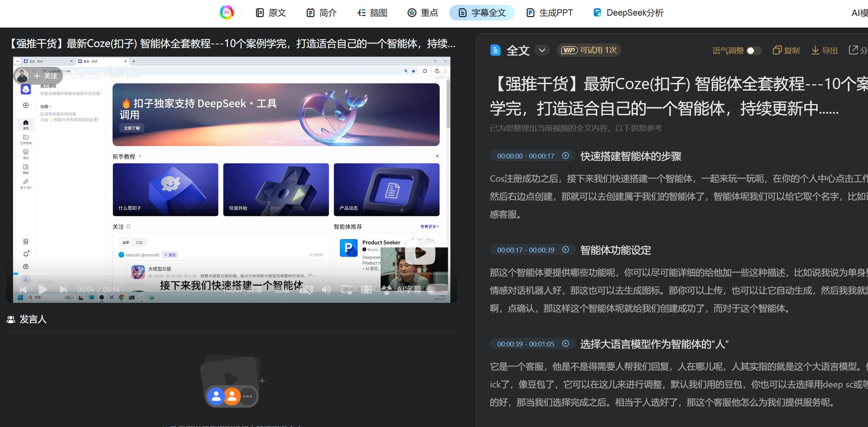
Task: Skip to the next video
Action: (x=63, y=289)
